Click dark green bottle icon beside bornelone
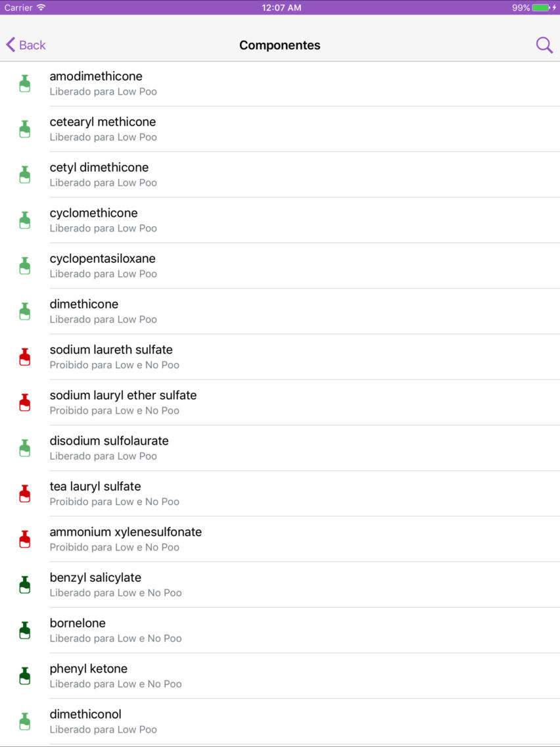 coord(25,630)
